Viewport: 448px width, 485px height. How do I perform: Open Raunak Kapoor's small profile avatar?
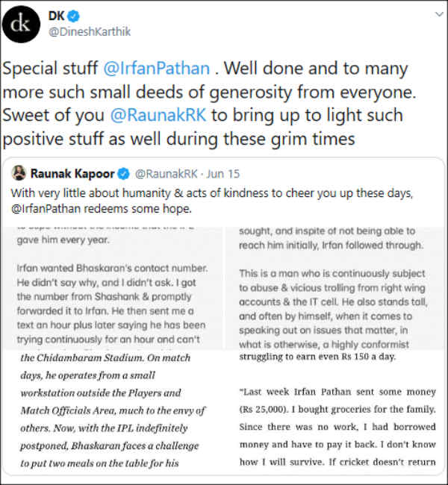[x=19, y=174]
